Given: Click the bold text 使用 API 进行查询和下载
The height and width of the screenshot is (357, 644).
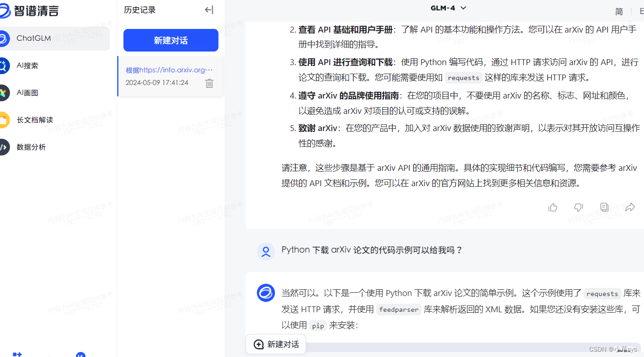Looking at the screenshot, I should click(346, 62).
